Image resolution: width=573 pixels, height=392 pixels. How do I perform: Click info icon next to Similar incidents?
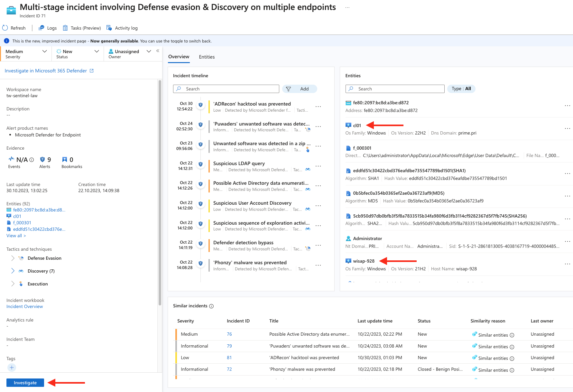(211, 306)
